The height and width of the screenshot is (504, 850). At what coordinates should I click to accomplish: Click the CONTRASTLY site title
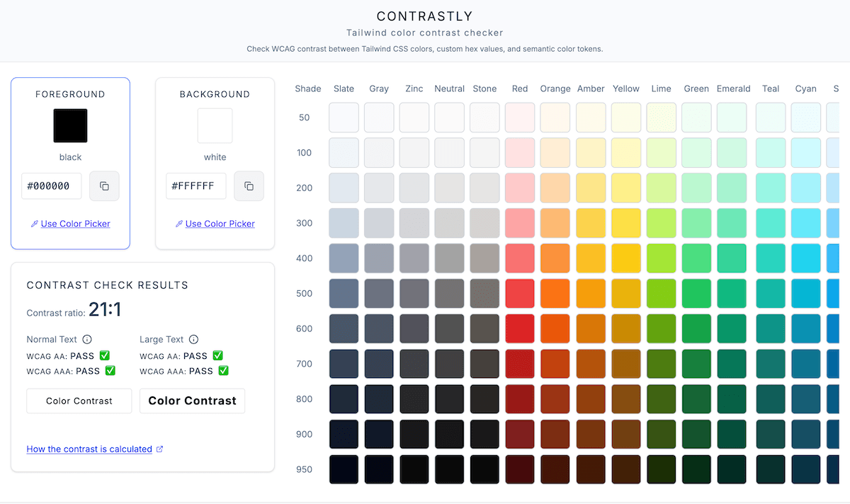coord(425,16)
